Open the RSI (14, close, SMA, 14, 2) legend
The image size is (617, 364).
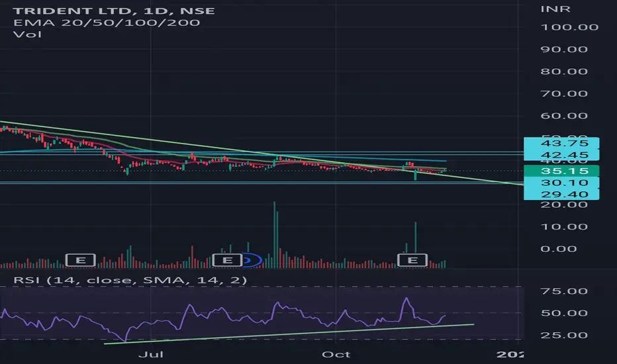(x=130, y=280)
